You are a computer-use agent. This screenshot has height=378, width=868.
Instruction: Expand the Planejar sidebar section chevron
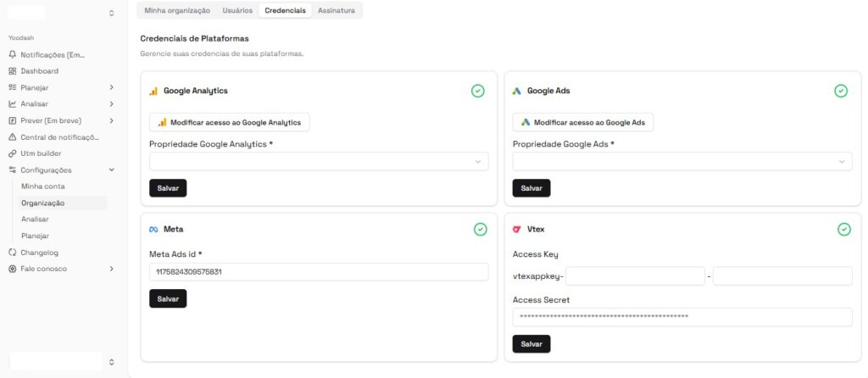click(x=111, y=87)
